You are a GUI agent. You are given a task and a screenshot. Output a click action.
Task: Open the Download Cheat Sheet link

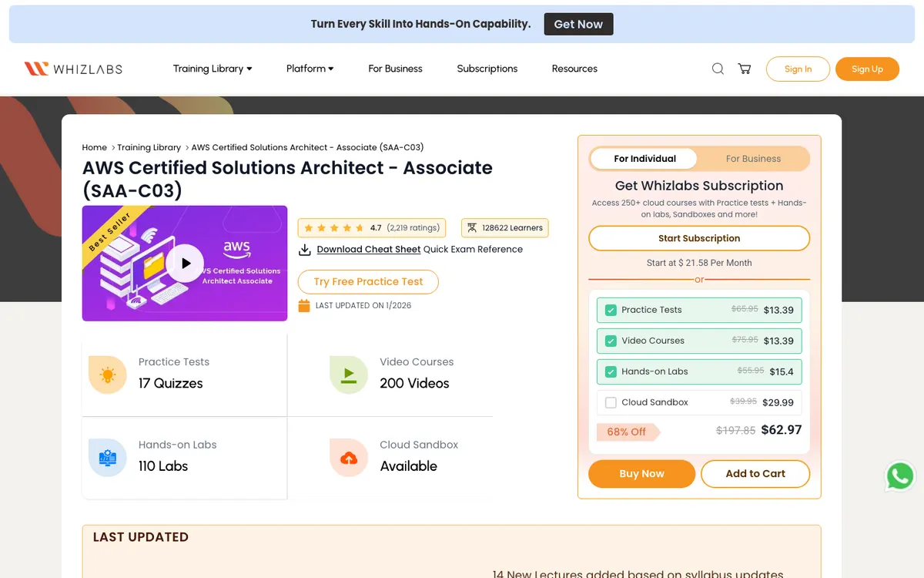369,250
